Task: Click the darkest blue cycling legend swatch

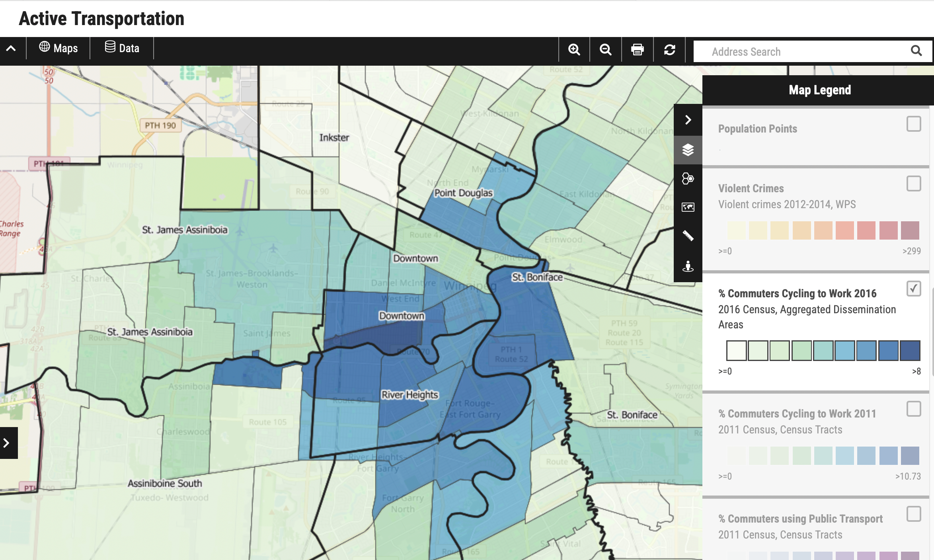Action: click(910, 350)
